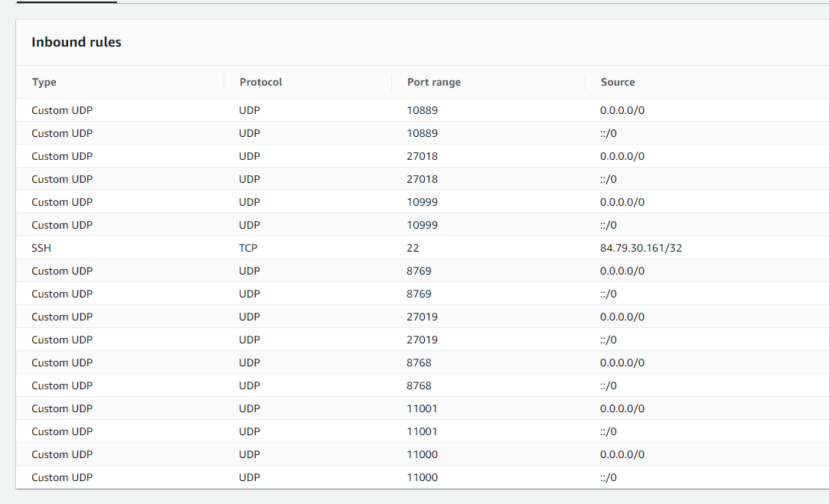829x504 pixels.
Task: Click the 0.0.0.0/0 source for port 27019
Action: coord(622,317)
